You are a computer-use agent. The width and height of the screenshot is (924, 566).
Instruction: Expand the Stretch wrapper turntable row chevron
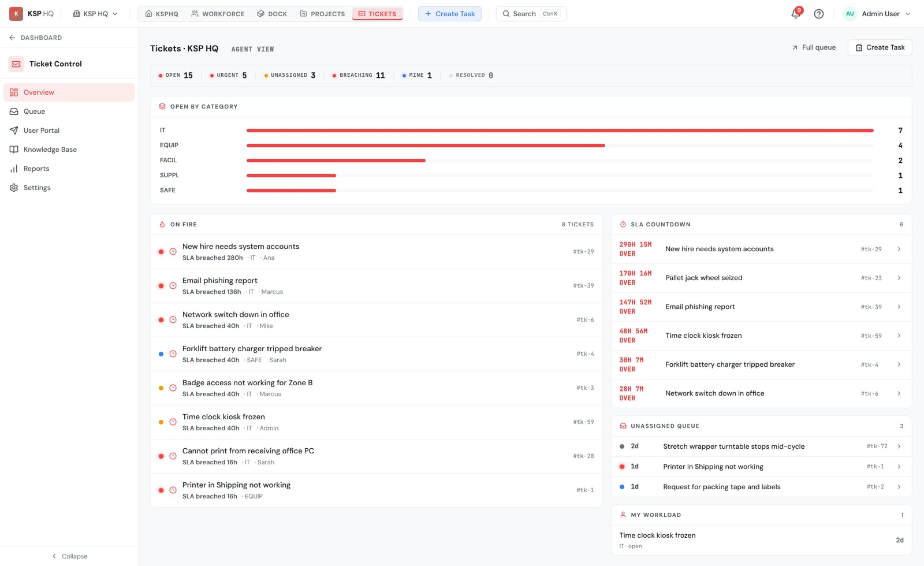point(899,446)
